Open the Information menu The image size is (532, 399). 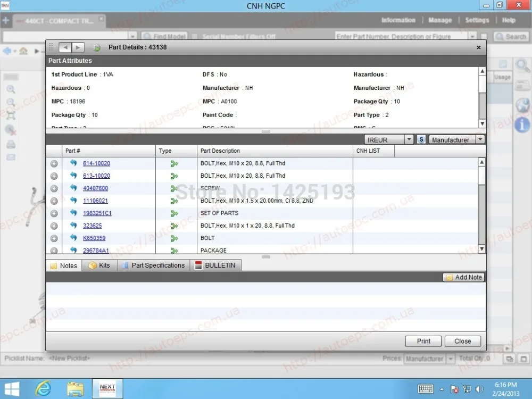pyautogui.click(x=398, y=20)
